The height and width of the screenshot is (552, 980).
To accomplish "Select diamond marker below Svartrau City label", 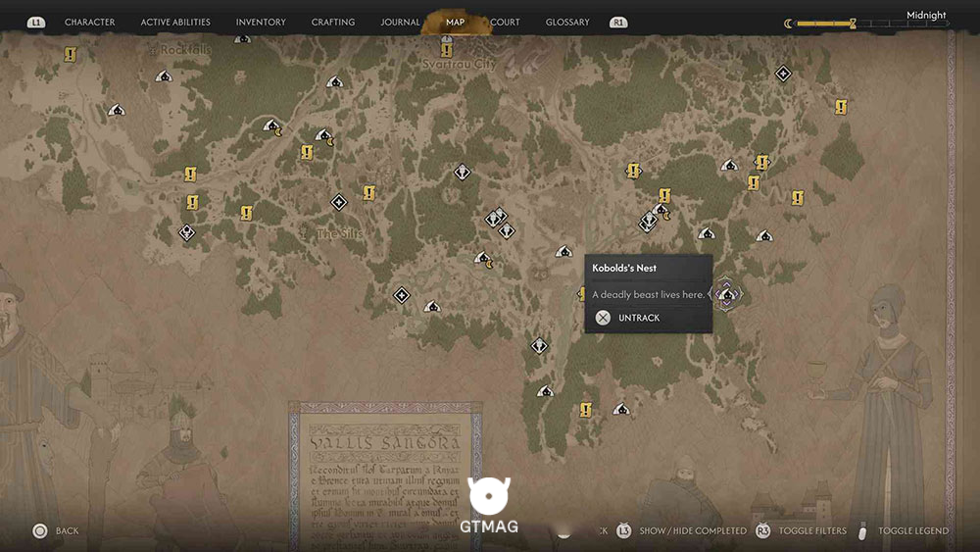I will [x=462, y=172].
